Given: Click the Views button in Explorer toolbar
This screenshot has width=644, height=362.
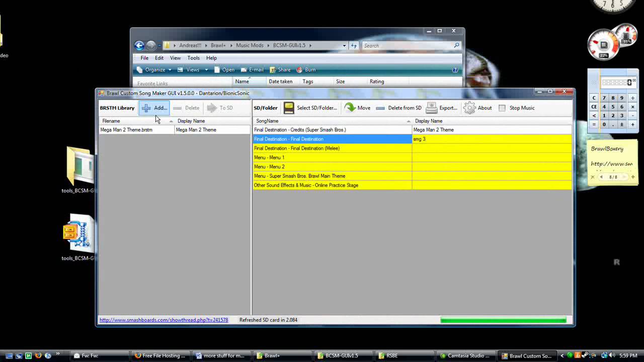Looking at the screenshot, I should tap(189, 70).
